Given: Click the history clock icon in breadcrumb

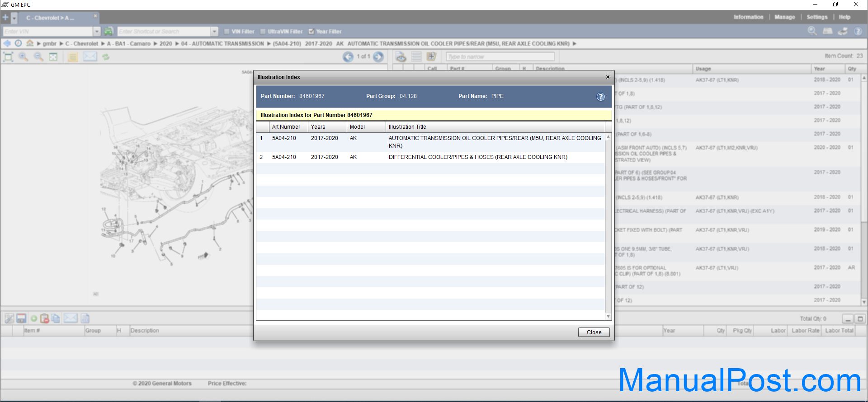Looking at the screenshot, I should [x=18, y=43].
